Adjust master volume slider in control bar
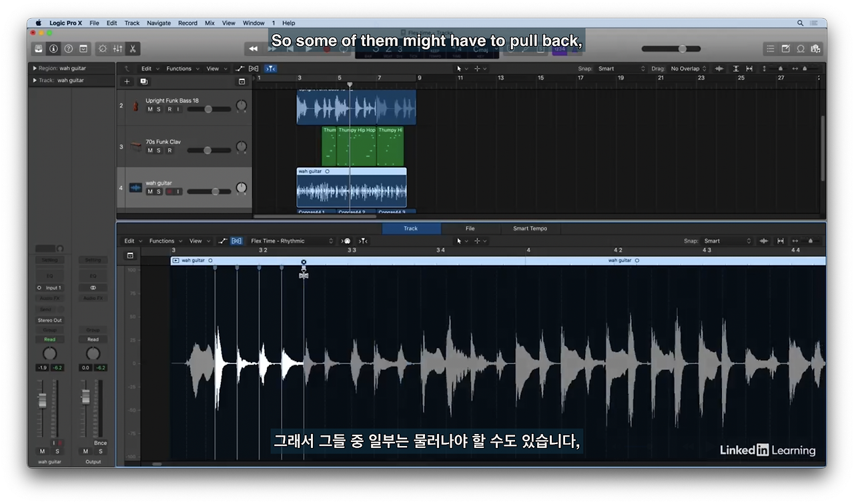The image size is (854, 504). pos(671,49)
